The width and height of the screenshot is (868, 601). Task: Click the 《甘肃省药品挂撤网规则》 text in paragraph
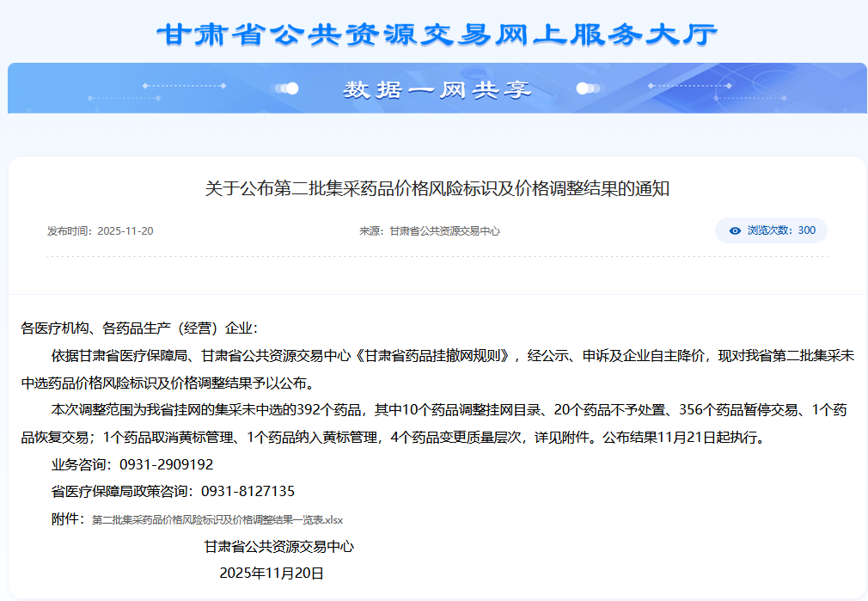pos(436,355)
